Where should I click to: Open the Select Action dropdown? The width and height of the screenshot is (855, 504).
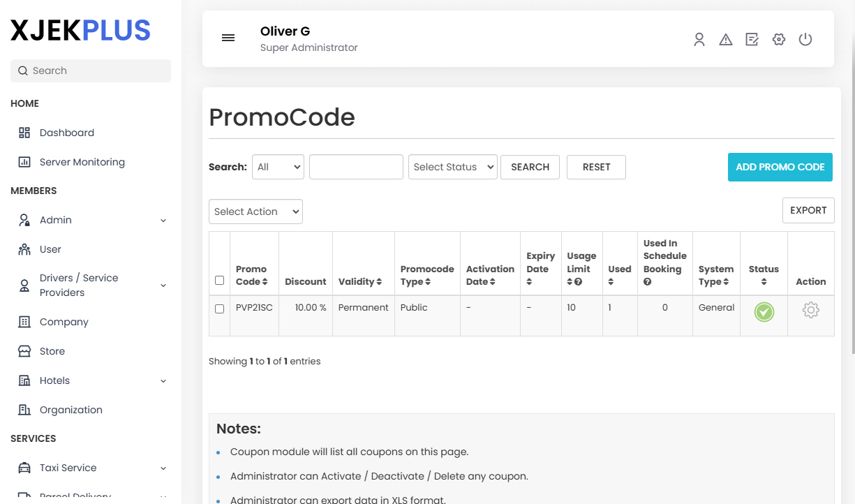pyautogui.click(x=255, y=211)
